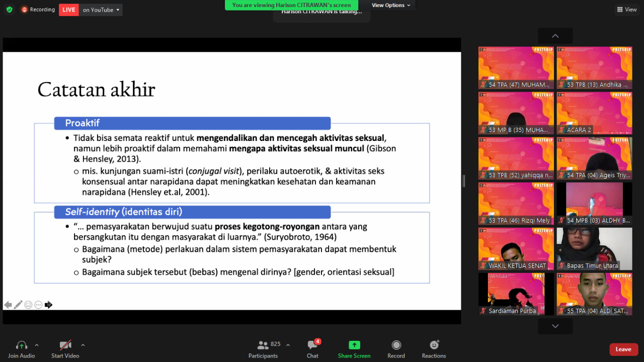This screenshot has width=644, height=362.
Task: Click the slide show all-slides circle icon
Action: pos(28,305)
